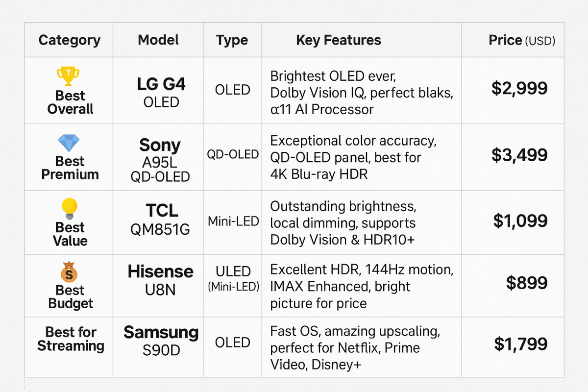Select the $3,499 price value
The width and height of the screenshot is (588, 392).
pyautogui.click(x=519, y=155)
